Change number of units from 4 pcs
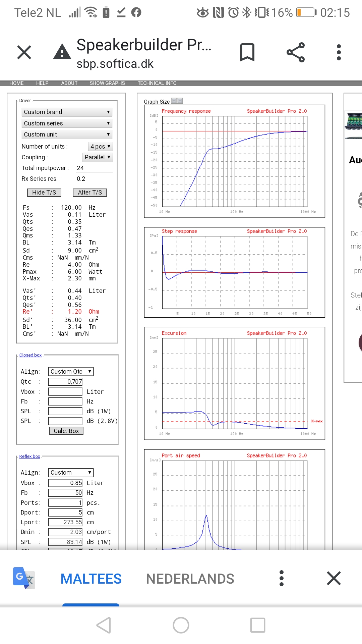This screenshot has height=644, width=362. coord(100,147)
